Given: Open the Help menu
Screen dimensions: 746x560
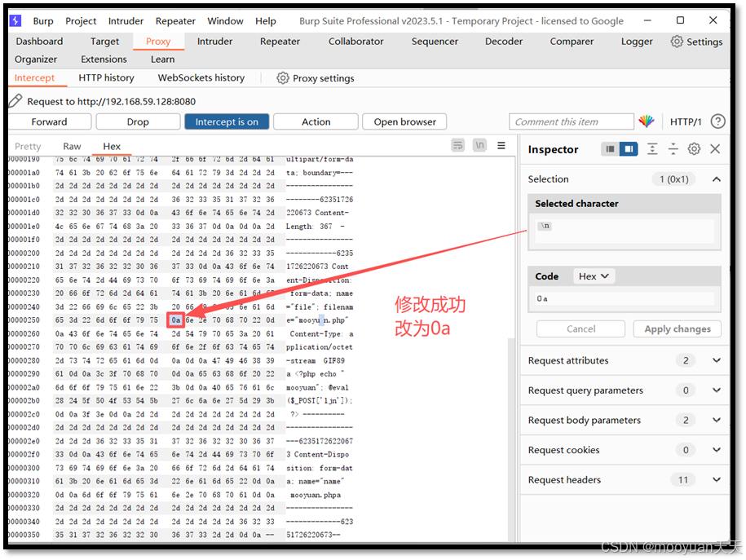Looking at the screenshot, I should pyautogui.click(x=266, y=21).
